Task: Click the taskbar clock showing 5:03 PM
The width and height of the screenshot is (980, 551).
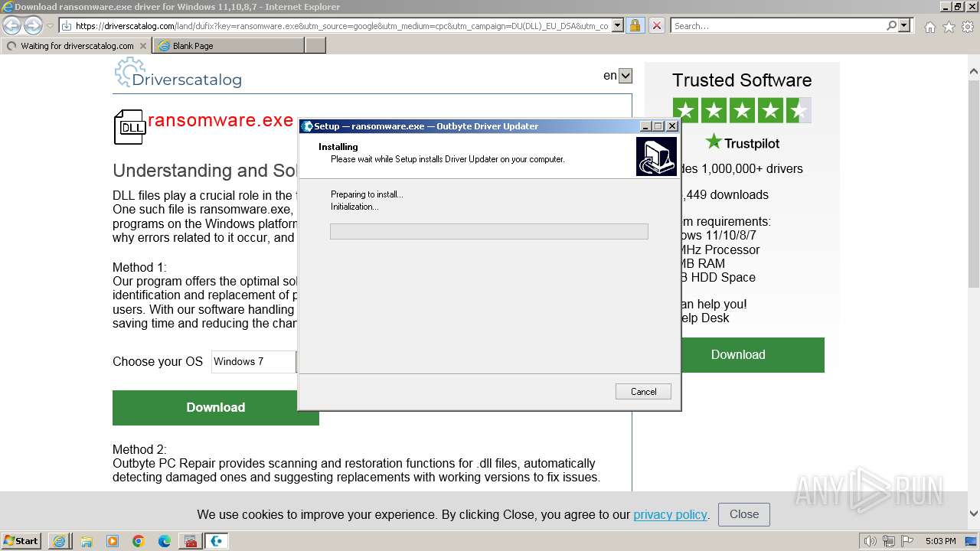Action: (x=940, y=541)
